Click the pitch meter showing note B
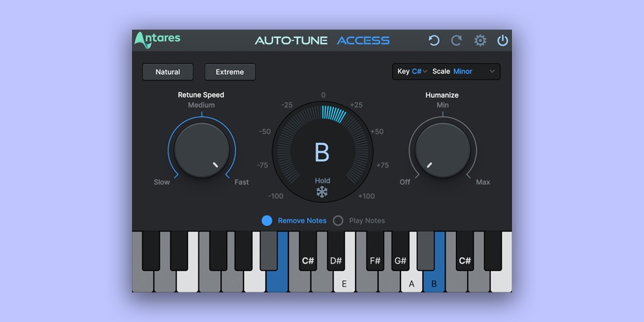 [323, 152]
